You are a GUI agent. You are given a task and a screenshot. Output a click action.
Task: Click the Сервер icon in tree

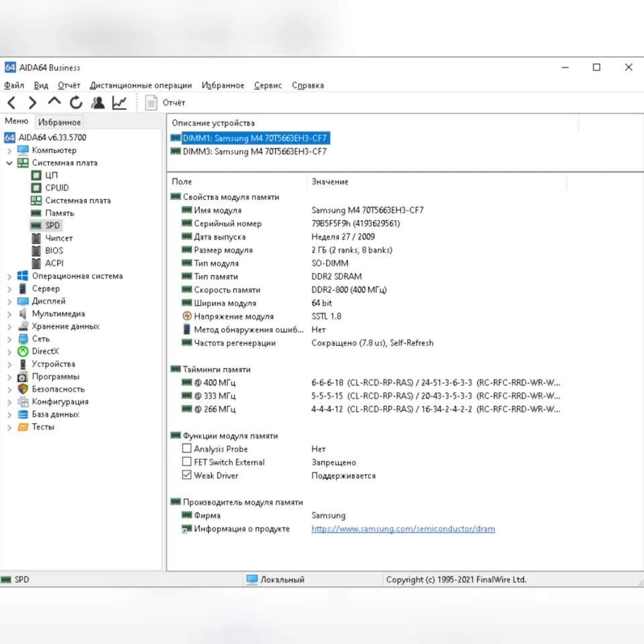click(23, 288)
